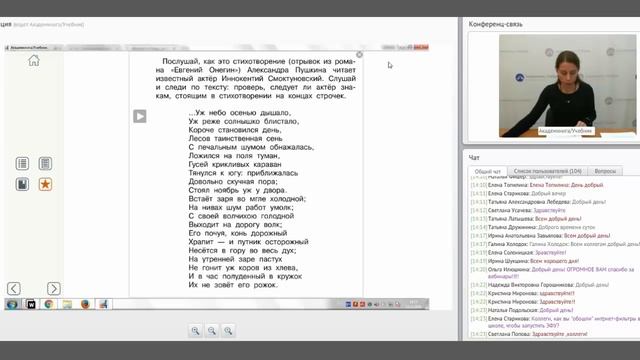Open the notes page icon beside contents
640x360 pixels.
[45, 164]
